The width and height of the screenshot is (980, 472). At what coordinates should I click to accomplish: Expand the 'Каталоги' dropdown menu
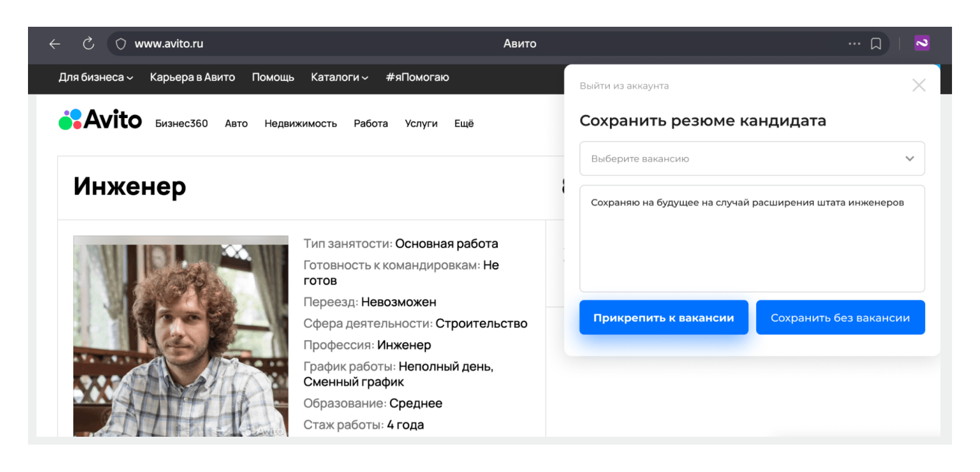tap(339, 77)
